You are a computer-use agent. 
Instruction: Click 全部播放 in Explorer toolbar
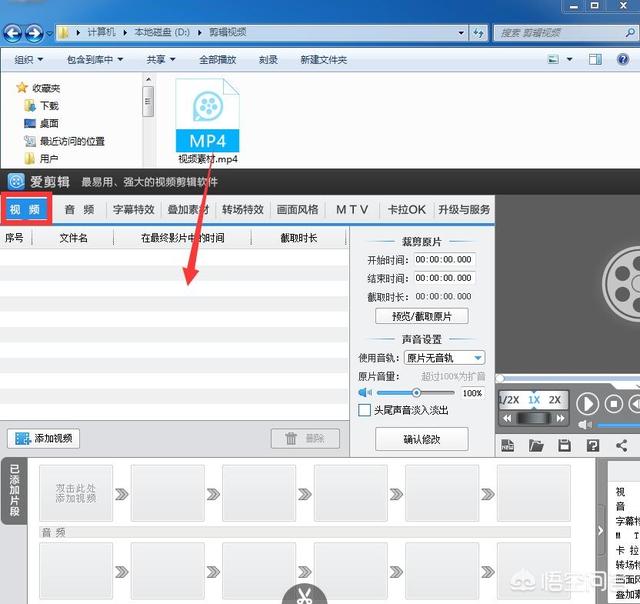coord(218,60)
